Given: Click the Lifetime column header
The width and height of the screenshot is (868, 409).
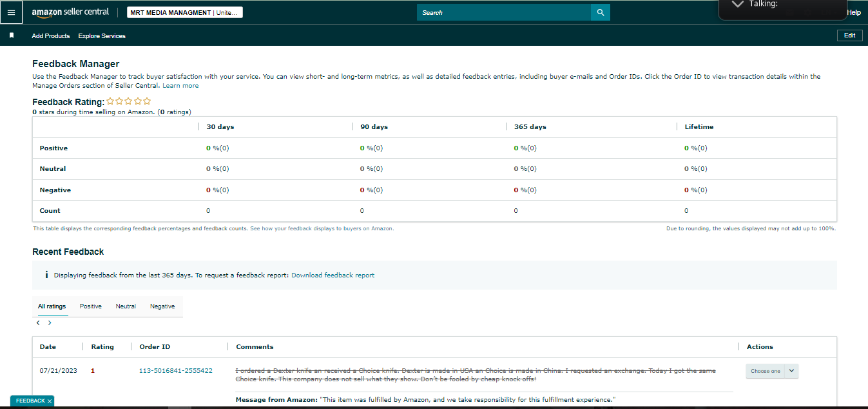Looking at the screenshot, I should [699, 127].
